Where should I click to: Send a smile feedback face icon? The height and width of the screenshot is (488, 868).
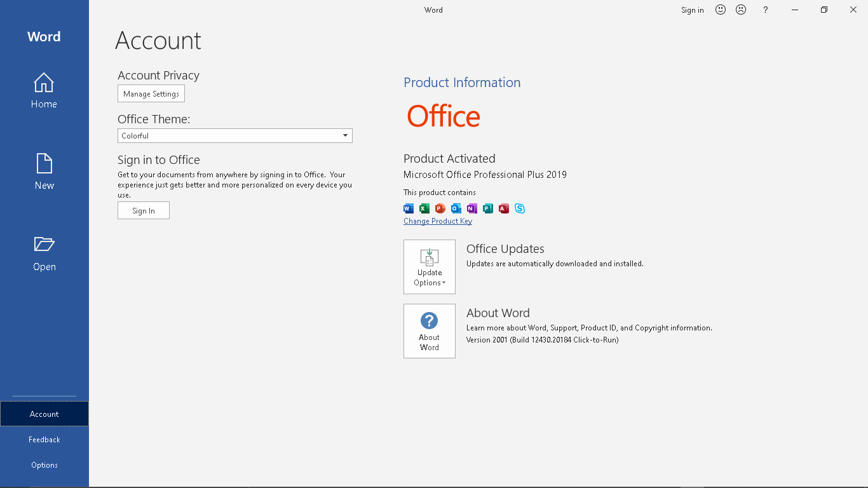[x=720, y=10]
